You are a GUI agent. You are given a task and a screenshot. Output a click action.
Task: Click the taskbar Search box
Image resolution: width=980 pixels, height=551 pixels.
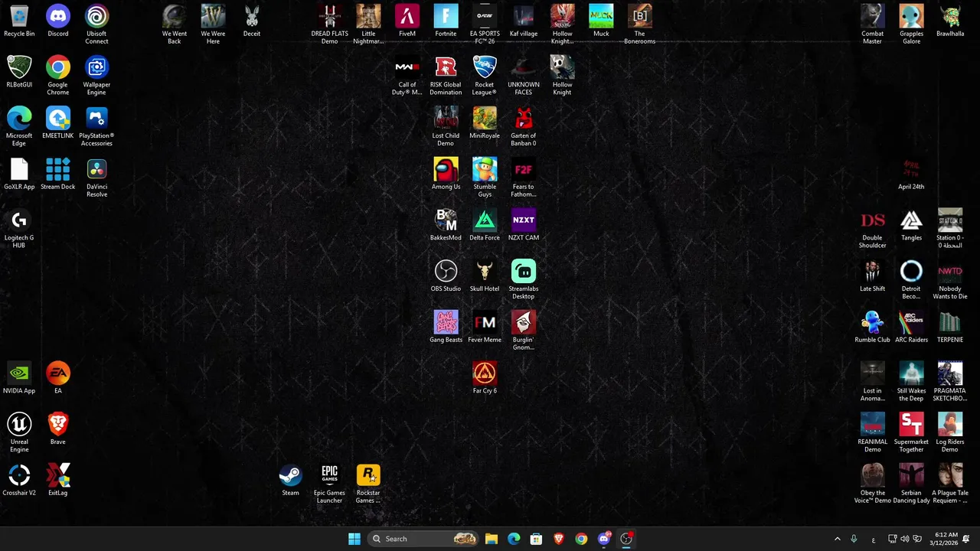tap(423, 539)
